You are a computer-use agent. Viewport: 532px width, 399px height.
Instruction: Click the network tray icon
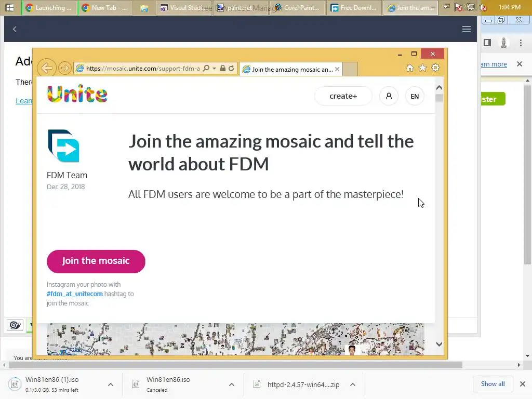(471, 7)
